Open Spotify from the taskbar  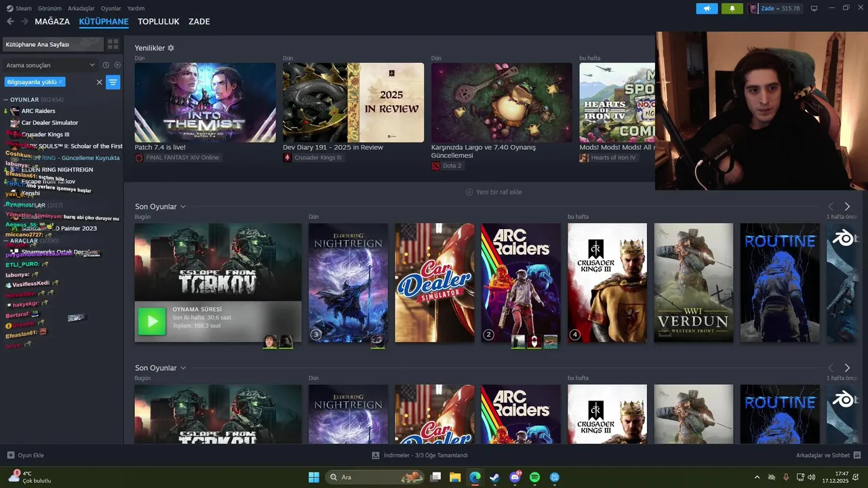click(x=534, y=477)
